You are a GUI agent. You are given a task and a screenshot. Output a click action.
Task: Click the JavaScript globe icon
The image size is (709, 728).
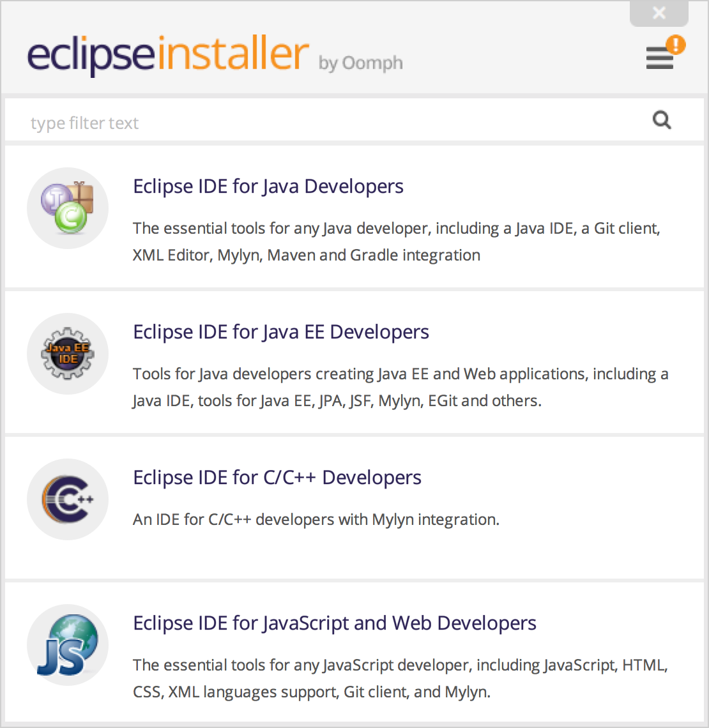[67, 644]
